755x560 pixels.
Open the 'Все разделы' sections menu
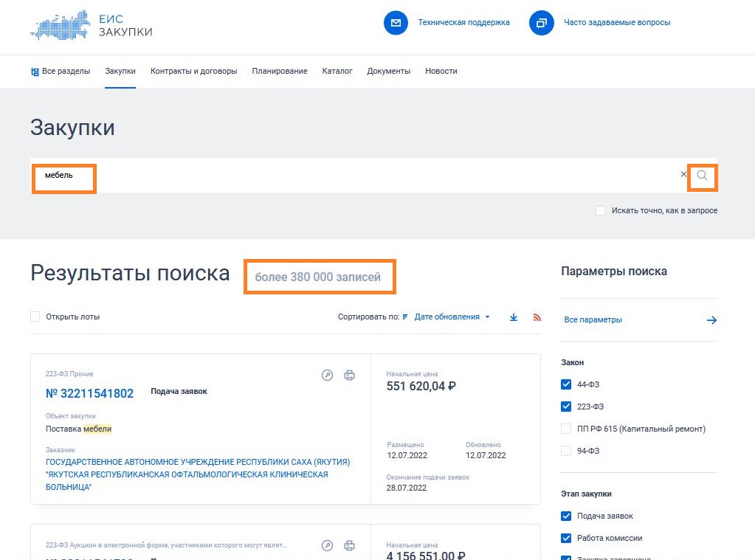click(x=61, y=72)
